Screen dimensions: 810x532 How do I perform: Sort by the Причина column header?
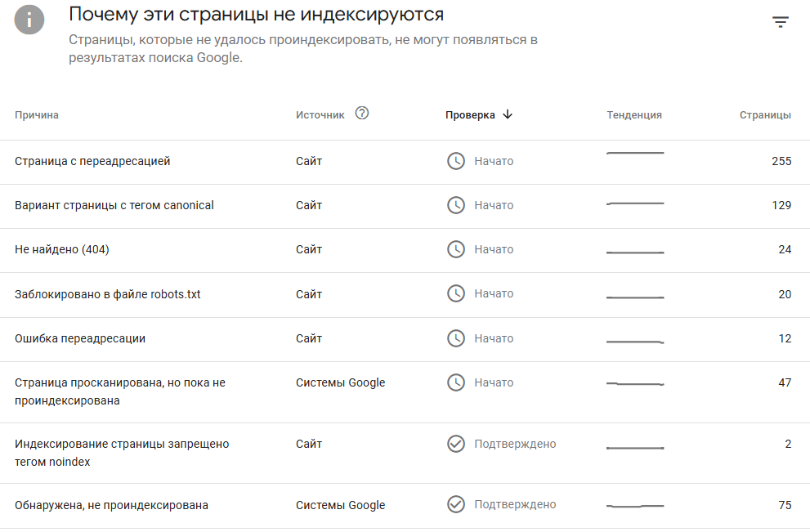click(x=37, y=115)
